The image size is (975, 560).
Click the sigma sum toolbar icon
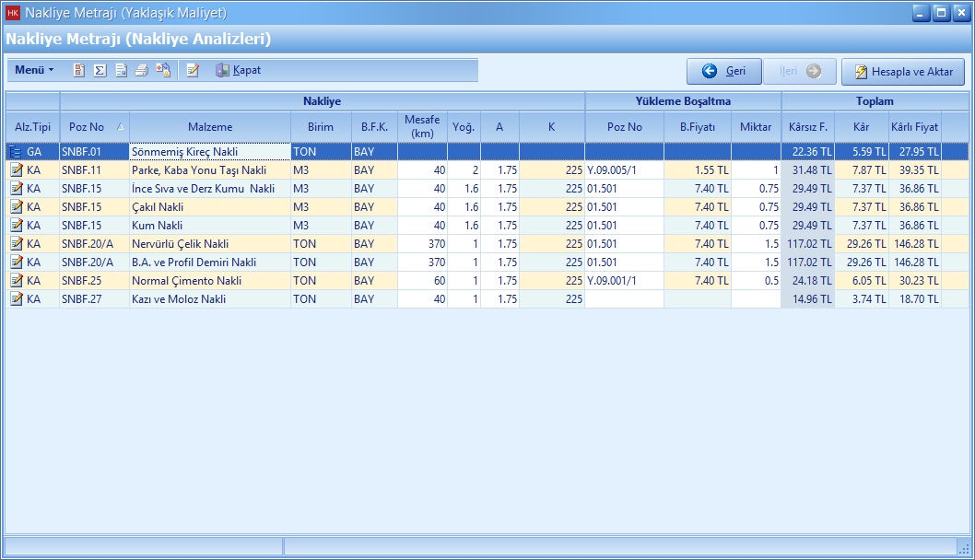100,70
